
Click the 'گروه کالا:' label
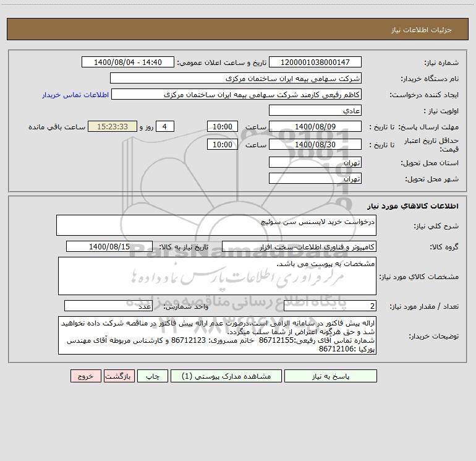click(444, 247)
